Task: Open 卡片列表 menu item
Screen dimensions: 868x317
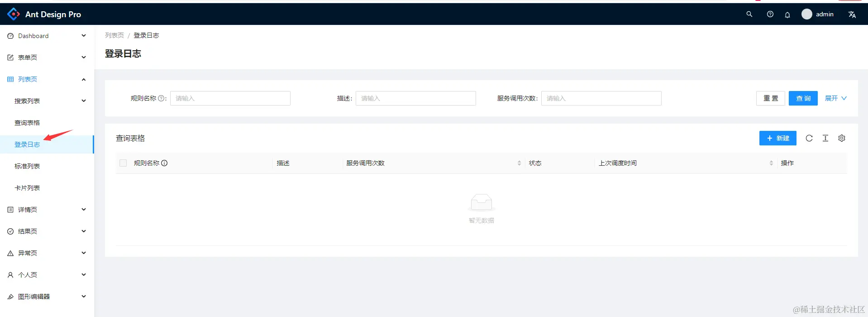Action: pos(47,188)
